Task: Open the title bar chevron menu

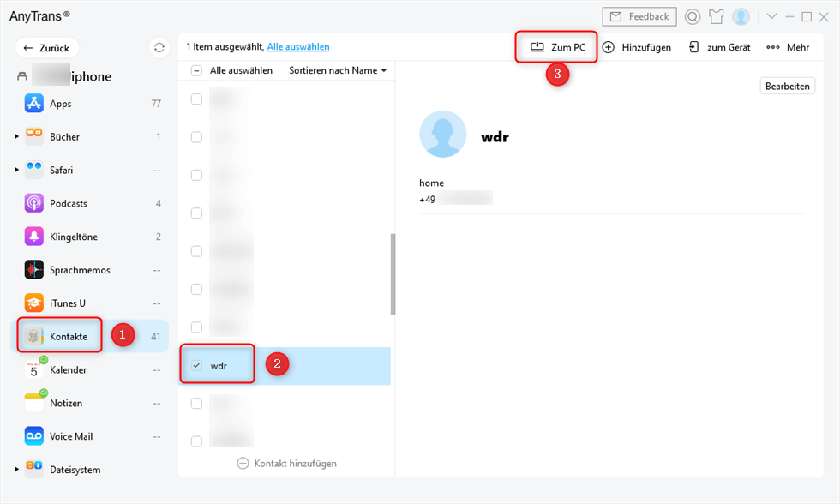Action: pos(771,16)
